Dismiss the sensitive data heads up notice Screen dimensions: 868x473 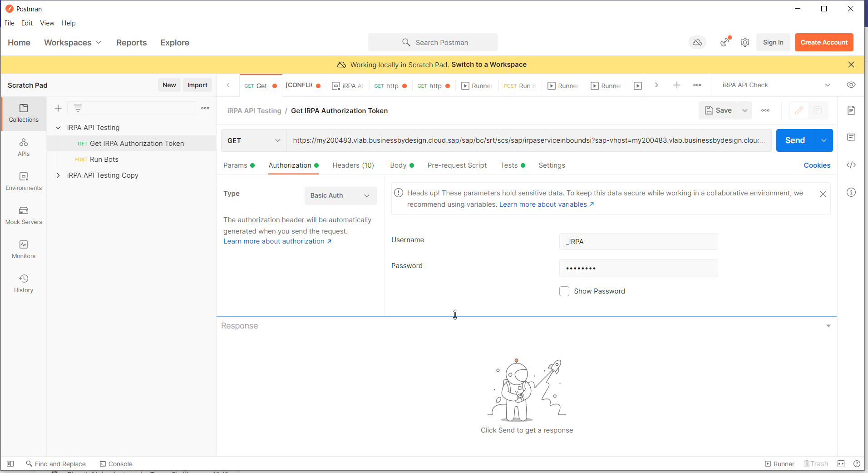[x=823, y=194]
